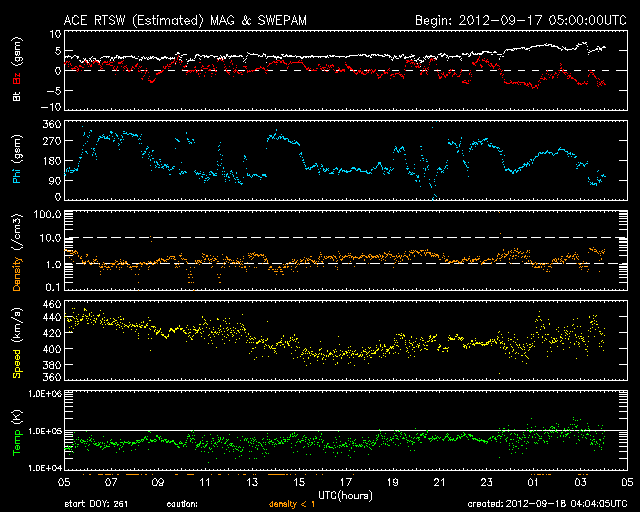This screenshot has width=640, height=512.
Task: Click the orange density < 1 legend text
Action: 292,504
